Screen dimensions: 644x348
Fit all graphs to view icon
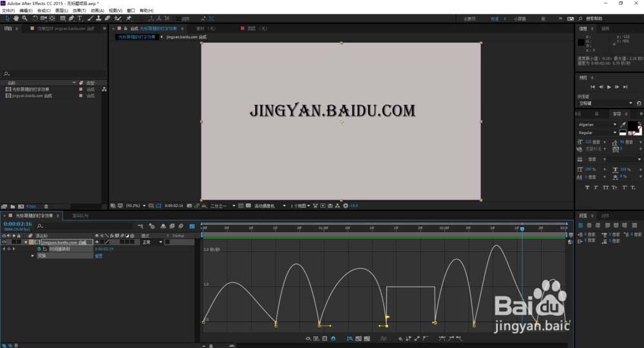point(367,338)
